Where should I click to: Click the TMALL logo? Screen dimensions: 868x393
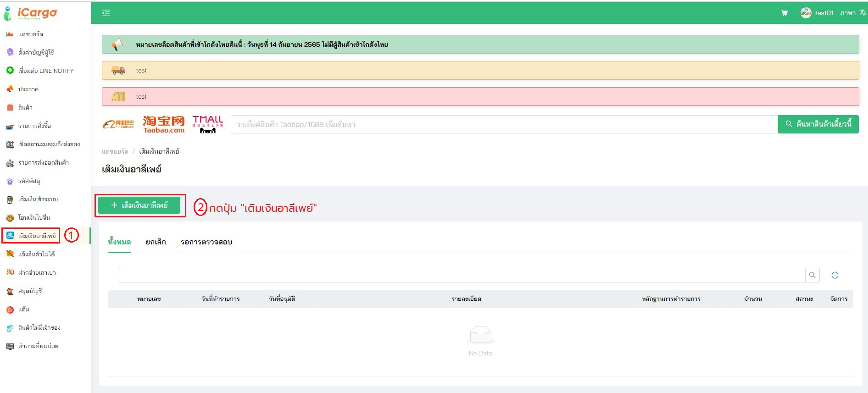[x=208, y=124]
